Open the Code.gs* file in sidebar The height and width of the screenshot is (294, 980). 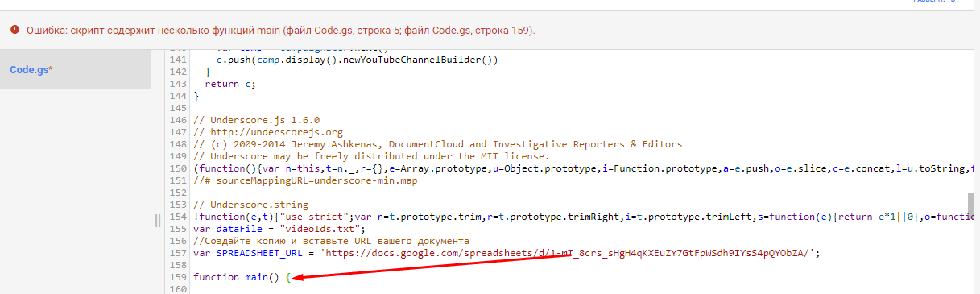click(x=31, y=70)
